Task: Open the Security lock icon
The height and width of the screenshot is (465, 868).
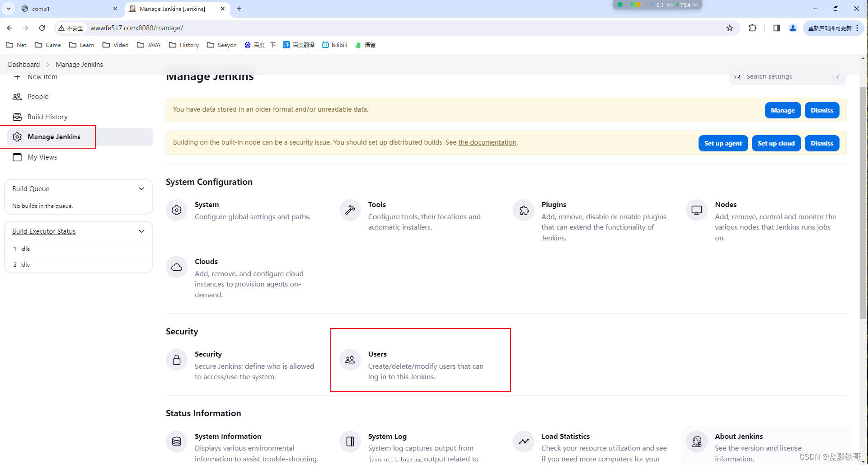Action: pyautogui.click(x=177, y=360)
